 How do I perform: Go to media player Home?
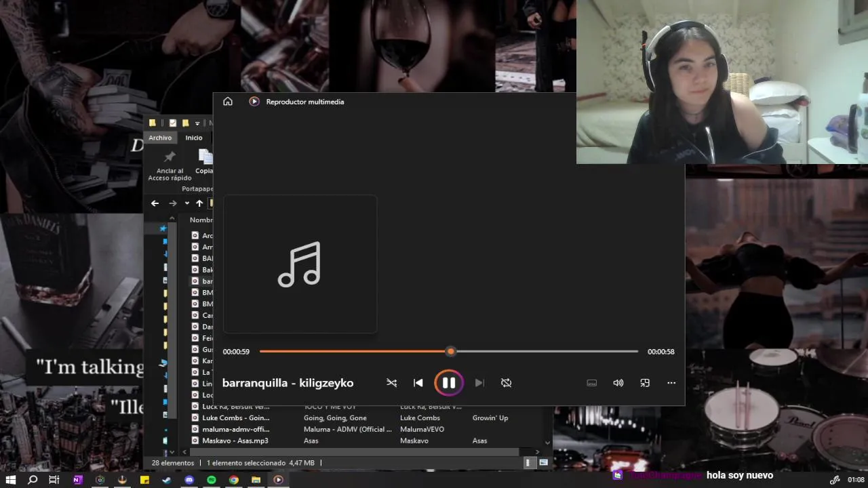pyautogui.click(x=228, y=102)
